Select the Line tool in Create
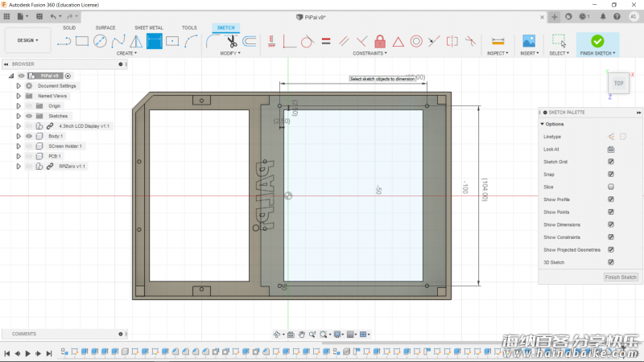Viewport: 644px width, 362px height. [x=64, y=41]
